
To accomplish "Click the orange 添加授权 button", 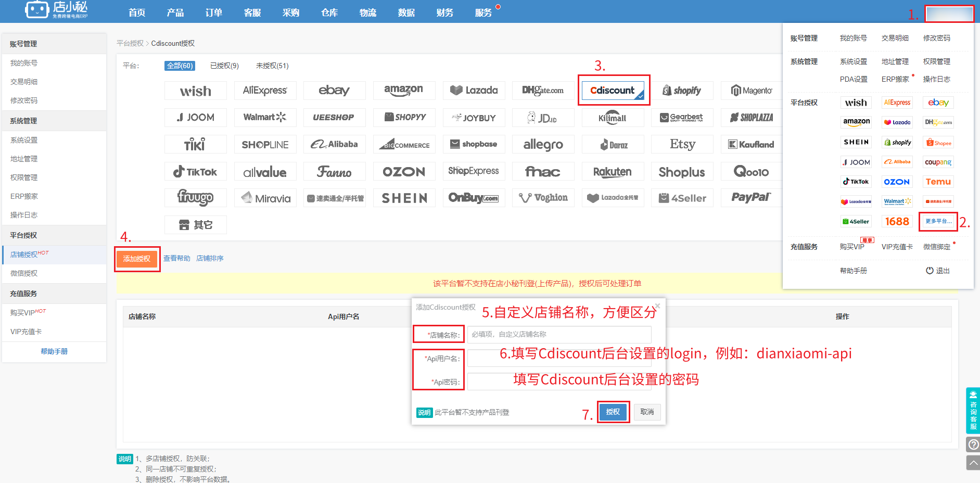I will (x=137, y=259).
